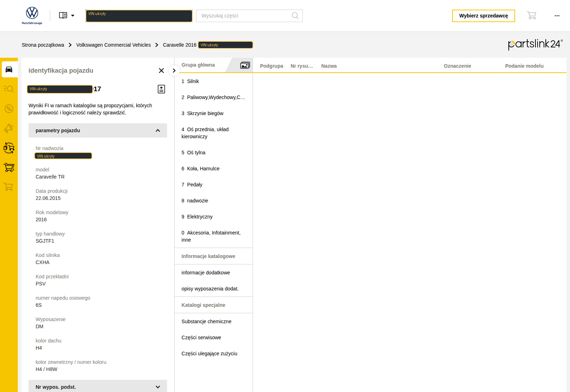Click the Grupa główna header
Image resolution: width=570 pixels, height=392 pixels.
198,65
